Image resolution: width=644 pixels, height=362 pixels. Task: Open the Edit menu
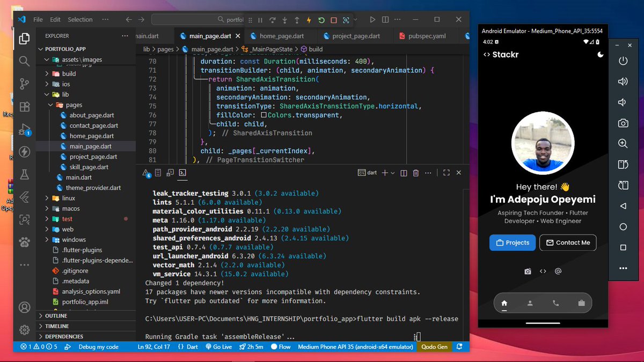point(55,19)
